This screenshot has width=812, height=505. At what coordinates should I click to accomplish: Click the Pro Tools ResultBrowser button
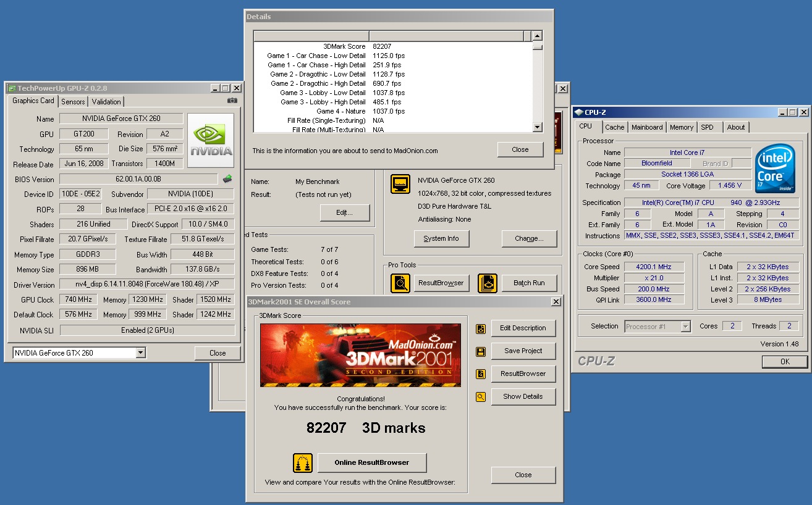pos(442,283)
